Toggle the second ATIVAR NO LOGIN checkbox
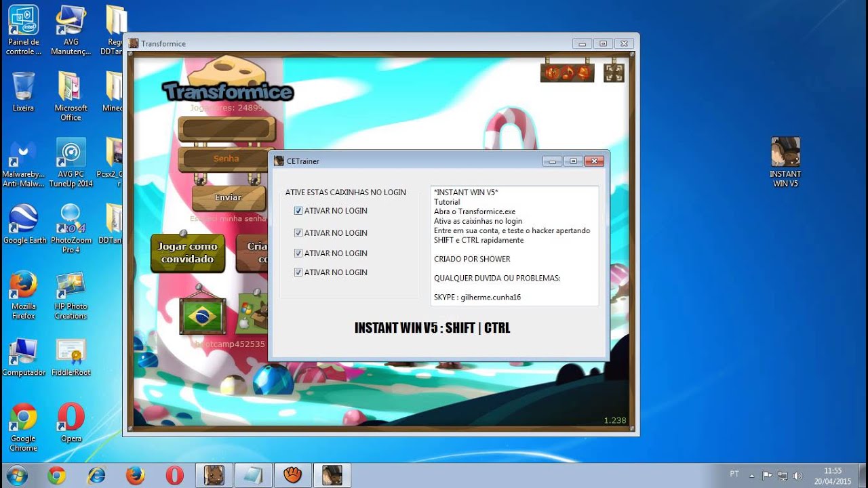The width and height of the screenshot is (868, 488). click(x=298, y=232)
